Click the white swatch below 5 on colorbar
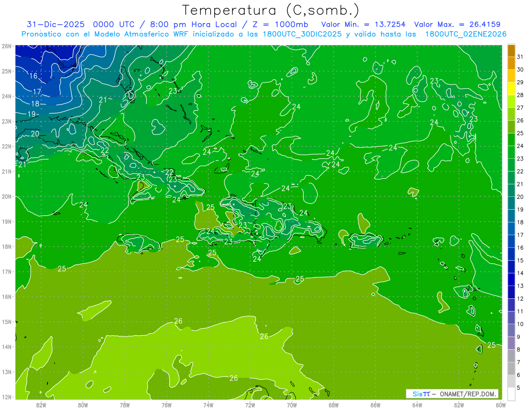This screenshot has width=532, height=411. click(x=511, y=394)
